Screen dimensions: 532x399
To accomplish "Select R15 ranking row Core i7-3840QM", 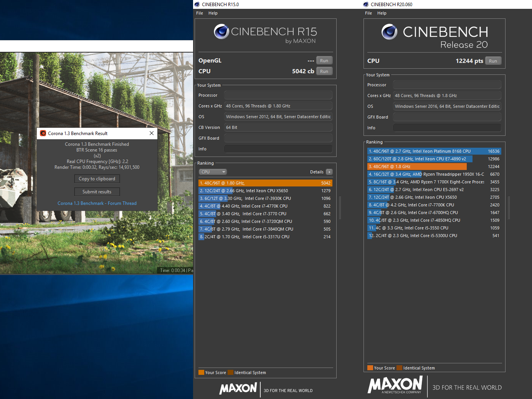I will tap(265, 229).
